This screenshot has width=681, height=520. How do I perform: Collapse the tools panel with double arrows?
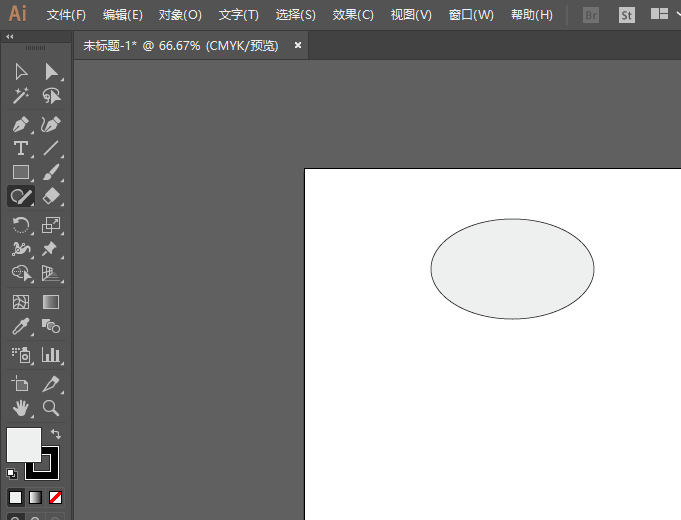pyautogui.click(x=10, y=36)
